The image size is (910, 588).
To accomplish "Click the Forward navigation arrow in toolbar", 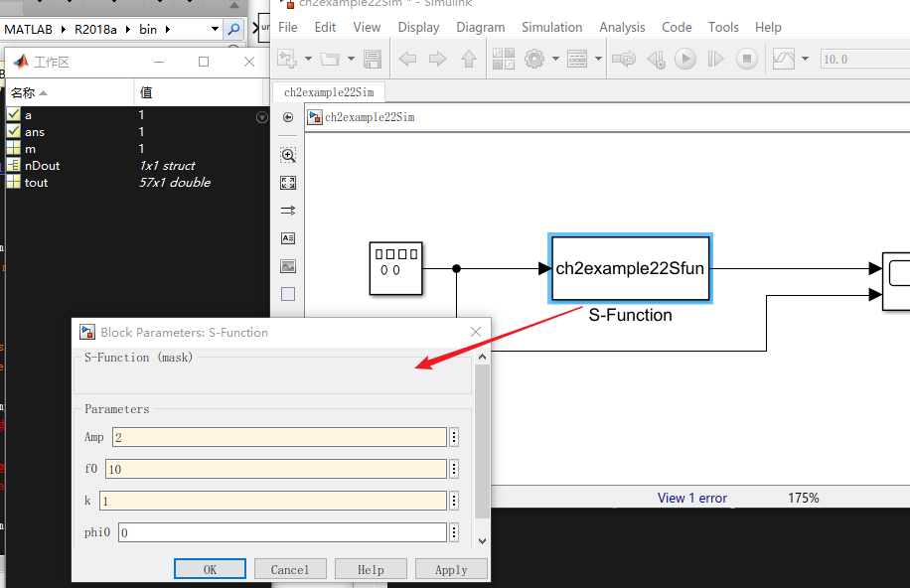I will [x=437, y=59].
